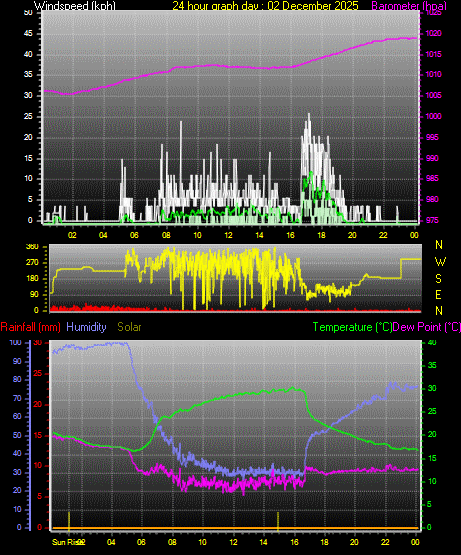Viewport: 461px width, 555px height.
Task: Click the sunset marker line near hour 15
Action: [278, 520]
